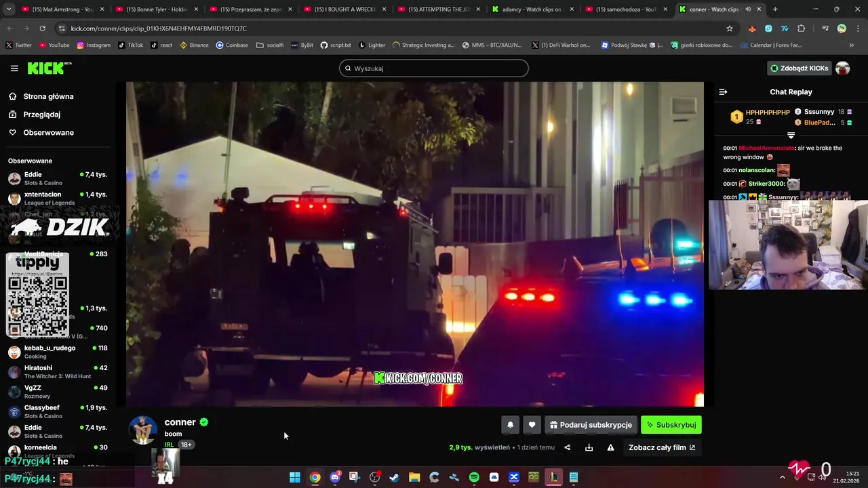Click Podaruj subskrypcje button
This screenshot has height=488, width=868.
coord(591,425)
